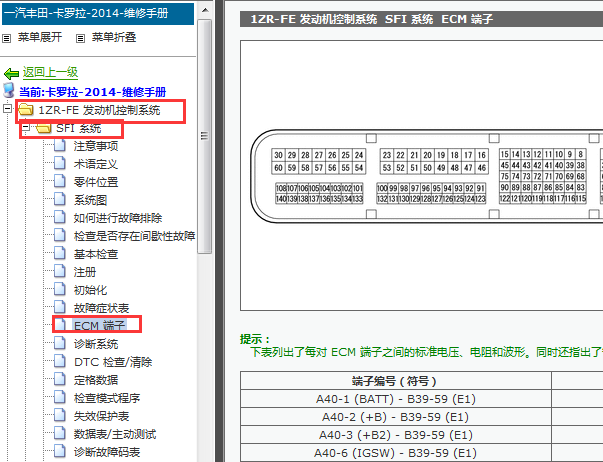Screen dimensions: 603x462
Task: Click the computer icon beside 当前:卡罗拉-2014-维修手册
Action: 8,91
